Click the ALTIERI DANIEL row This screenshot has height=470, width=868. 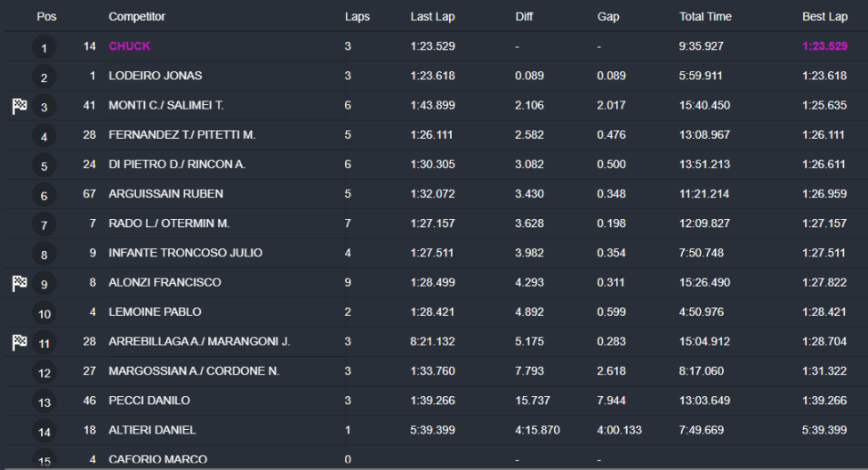tap(151, 430)
